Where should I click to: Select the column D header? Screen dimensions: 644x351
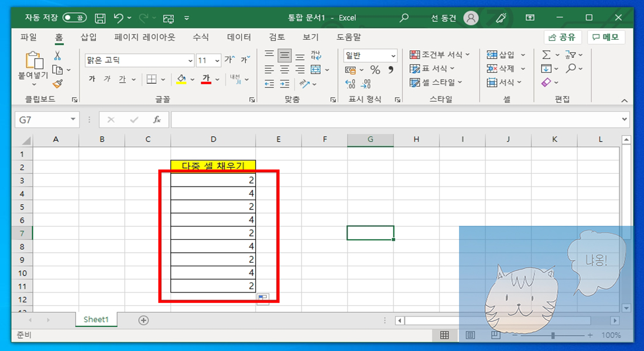point(213,140)
